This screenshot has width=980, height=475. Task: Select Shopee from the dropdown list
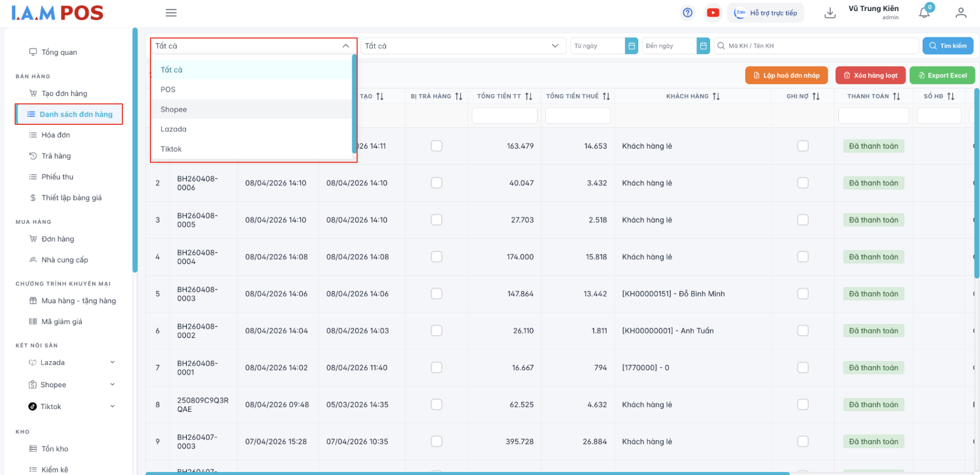[x=174, y=109]
